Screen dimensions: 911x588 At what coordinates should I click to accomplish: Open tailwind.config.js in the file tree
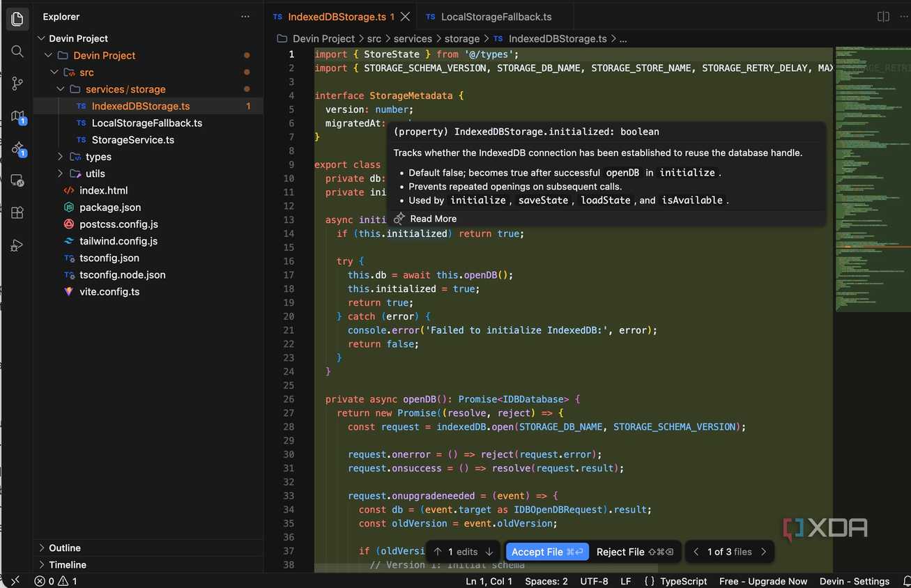(x=118, y=241)
